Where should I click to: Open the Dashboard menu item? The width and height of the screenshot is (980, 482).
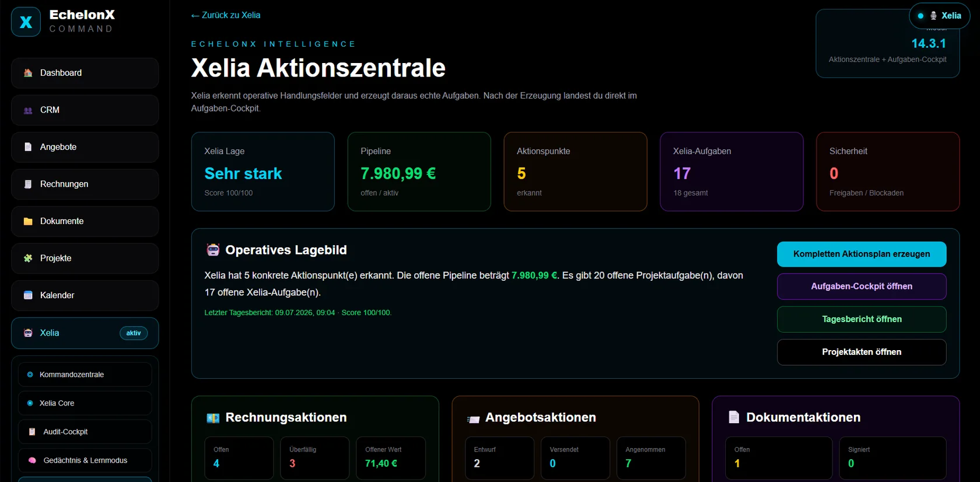[85, 73]
